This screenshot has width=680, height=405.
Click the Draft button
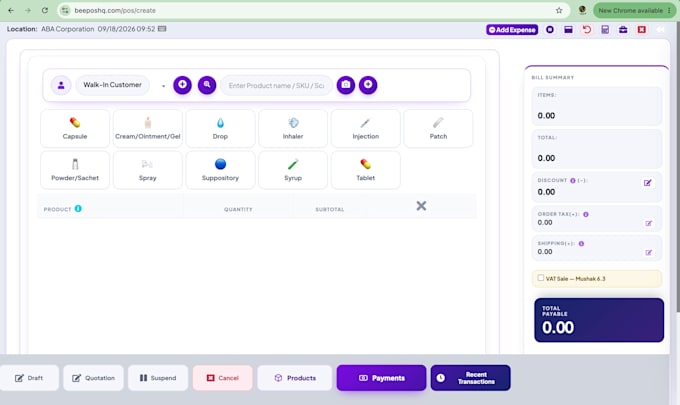tap(29, 378)
